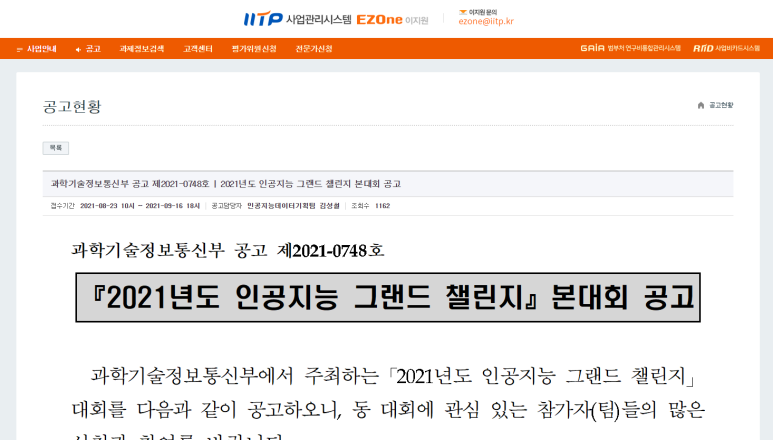
Task: Open the ezone@iitp.kr email link
Action: point(486,21)
